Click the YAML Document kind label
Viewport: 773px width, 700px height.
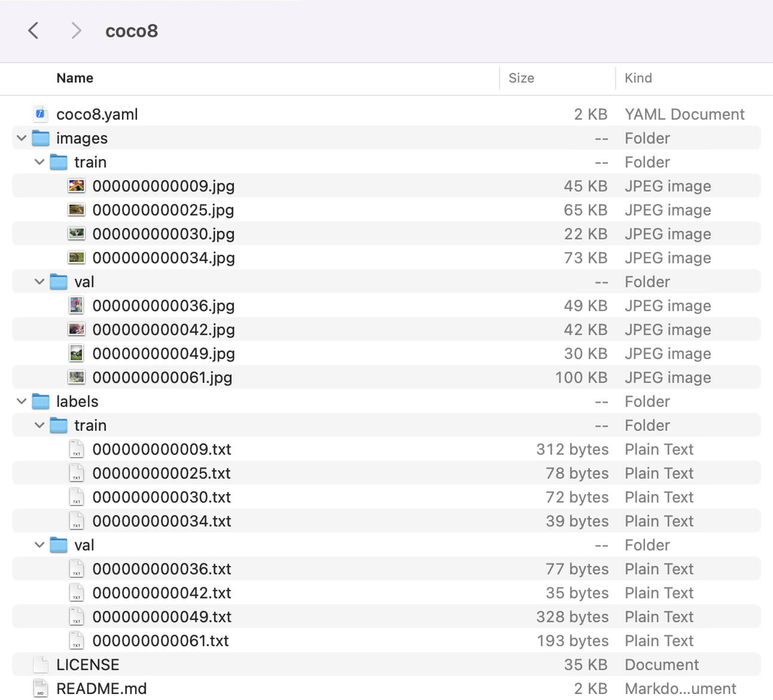tap(684, 114)
